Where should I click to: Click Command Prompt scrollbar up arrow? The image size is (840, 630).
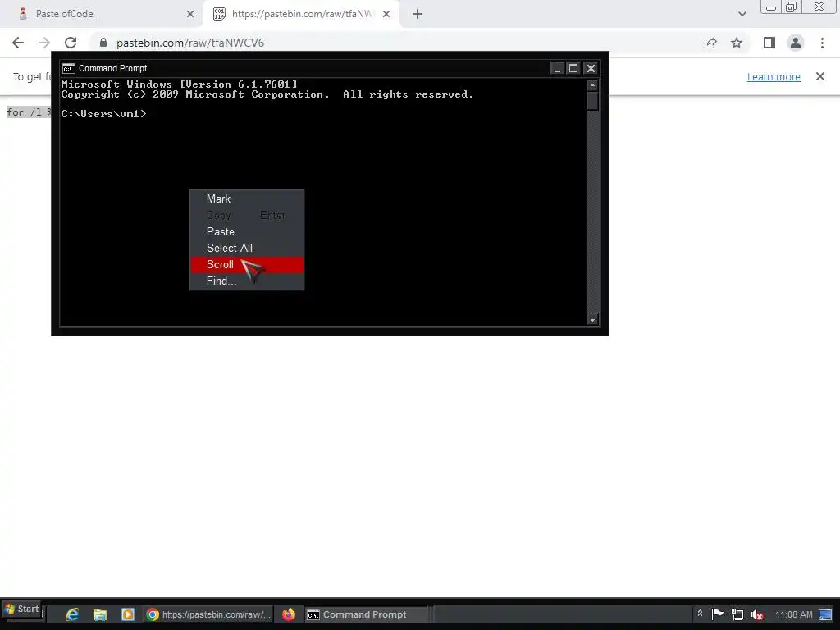[592, 85]
